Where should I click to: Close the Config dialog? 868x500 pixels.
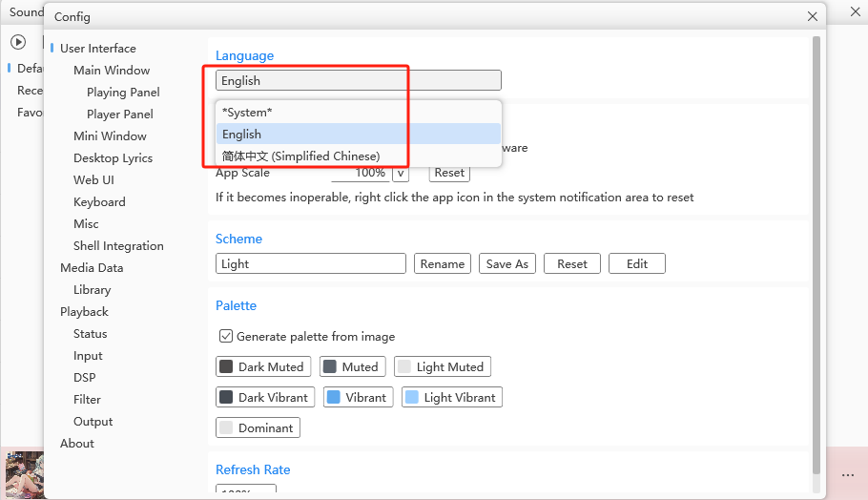pyautogui.click(x=813, y=16)
